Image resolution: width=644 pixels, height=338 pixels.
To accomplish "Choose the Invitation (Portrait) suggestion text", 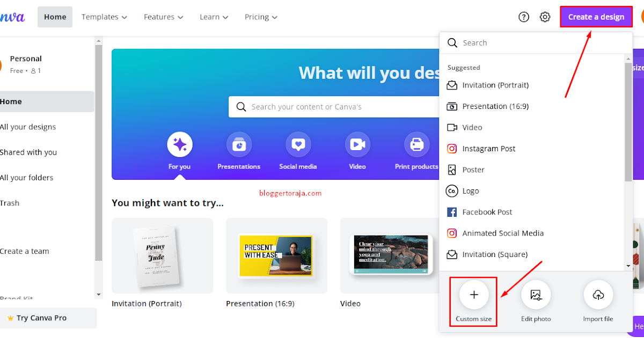I will tap(495, 85).
